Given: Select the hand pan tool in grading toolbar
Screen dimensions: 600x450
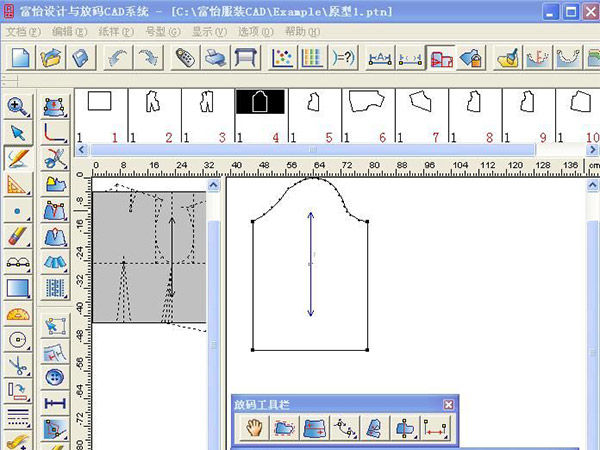Looking at the screenshot, I should click(253, 429).
